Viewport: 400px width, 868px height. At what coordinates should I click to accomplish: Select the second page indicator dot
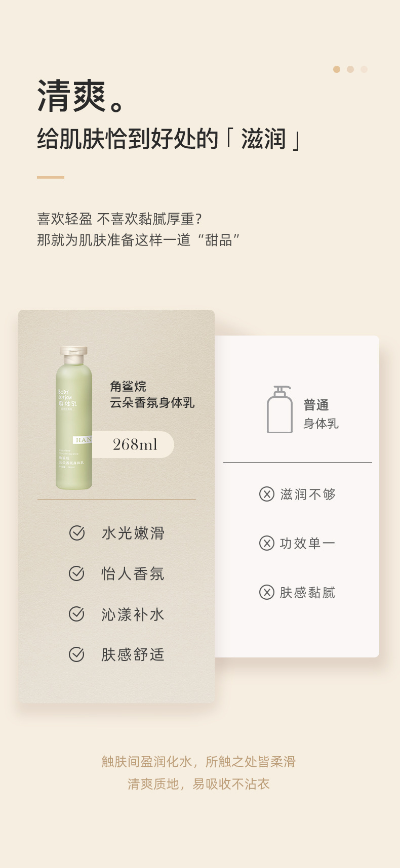click(350, 69)
